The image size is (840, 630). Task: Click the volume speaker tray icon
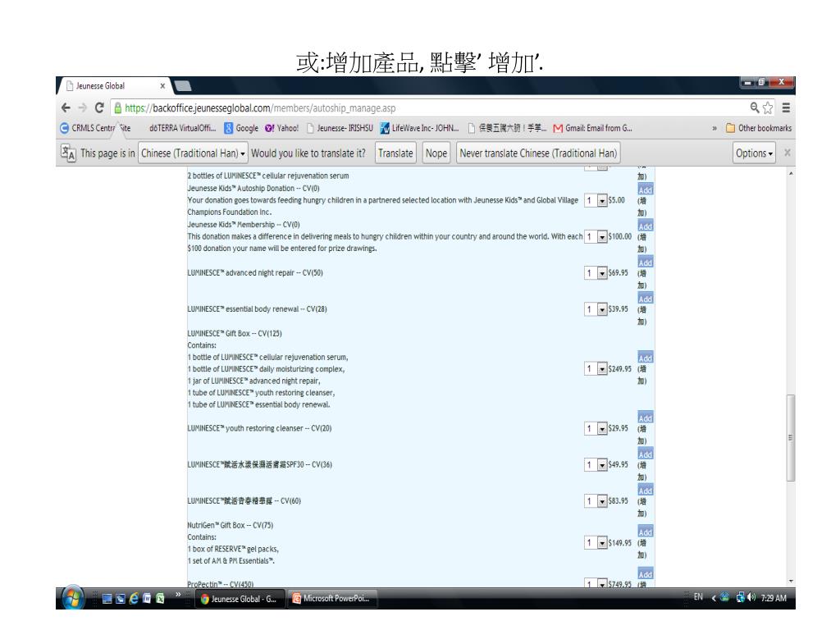pyautogui.click(x=751, y=597)
